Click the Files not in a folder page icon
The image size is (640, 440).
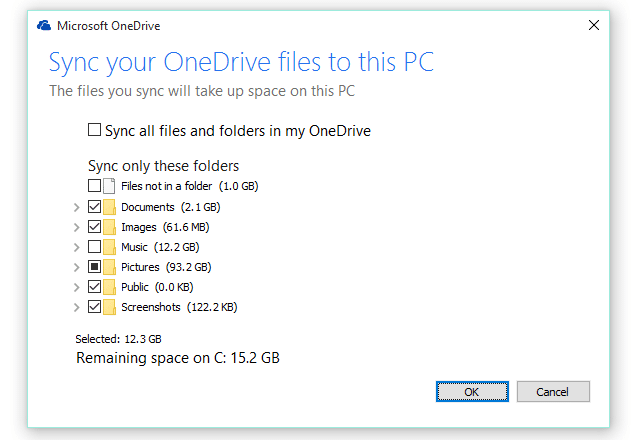click(109, 186)
